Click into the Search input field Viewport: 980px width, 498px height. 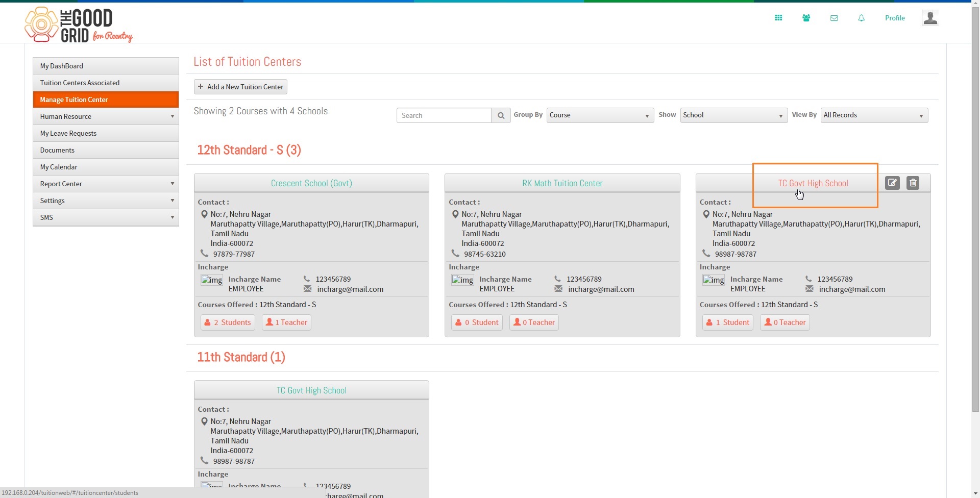(x=444, y=115)
